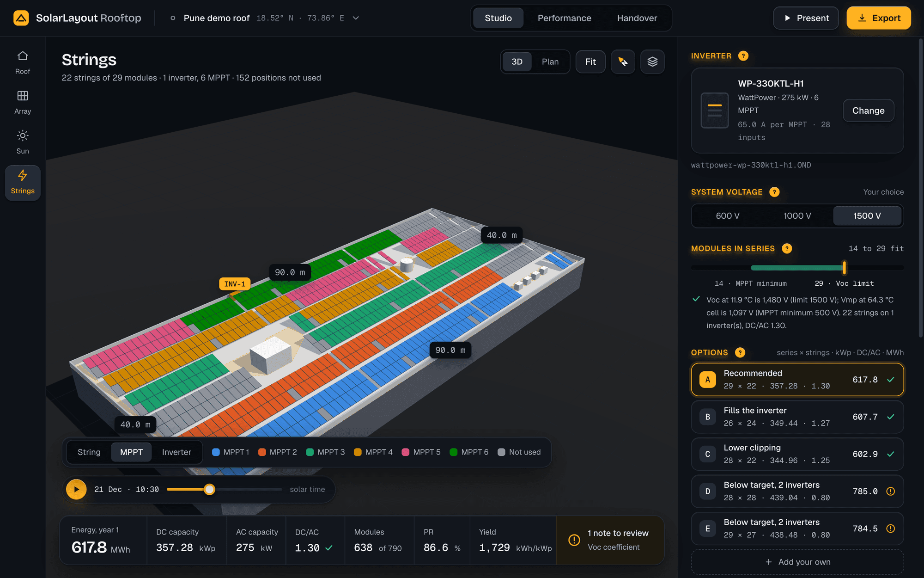Click Fit to frame the roof
The image size is (924, 578).
click(x=590, y=61)
